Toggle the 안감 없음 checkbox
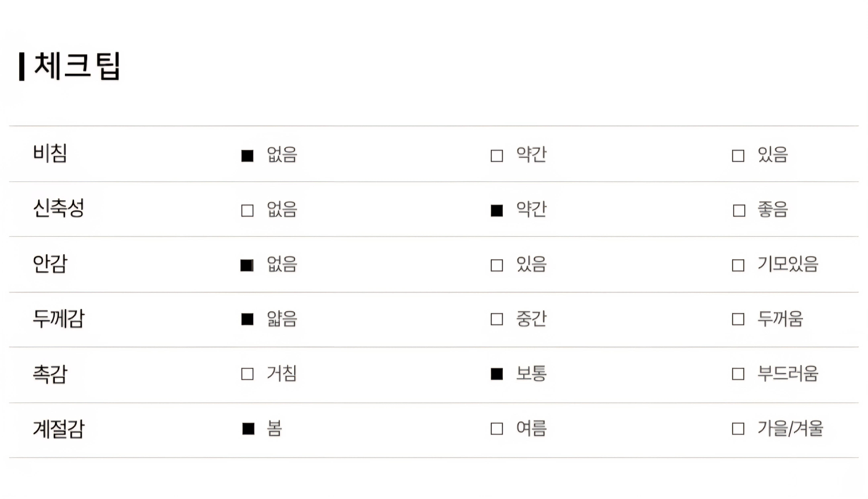868x499 pixels. (x=247, y=265)
